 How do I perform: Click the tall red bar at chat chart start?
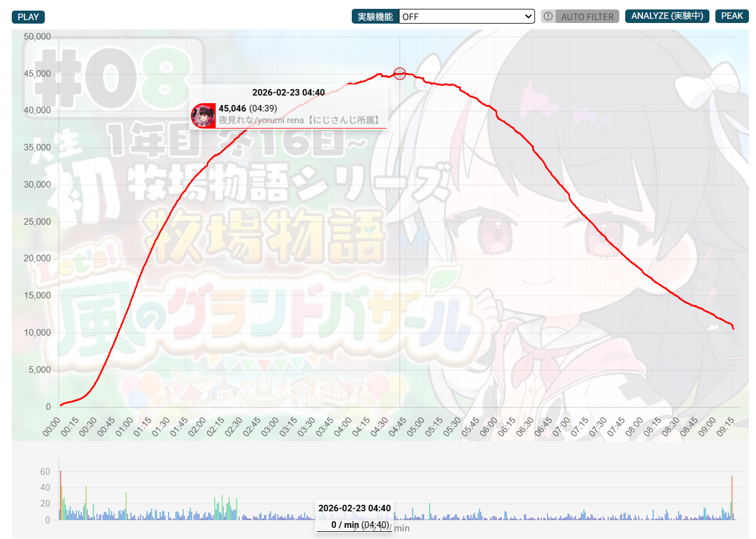click(60, 494)
